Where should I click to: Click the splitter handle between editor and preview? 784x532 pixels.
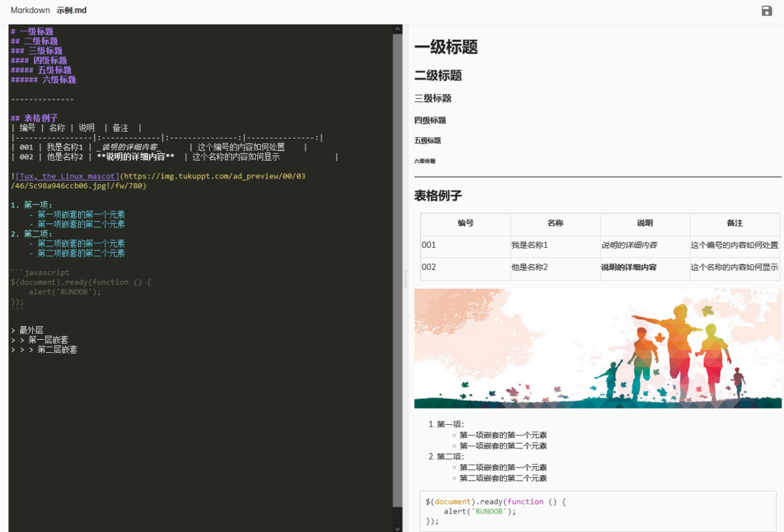tap(406, 279)
